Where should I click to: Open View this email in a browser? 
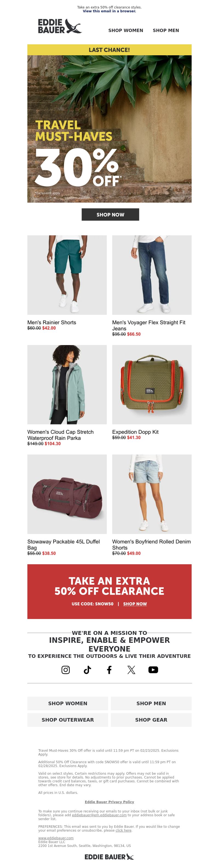(x=109, y=11)
